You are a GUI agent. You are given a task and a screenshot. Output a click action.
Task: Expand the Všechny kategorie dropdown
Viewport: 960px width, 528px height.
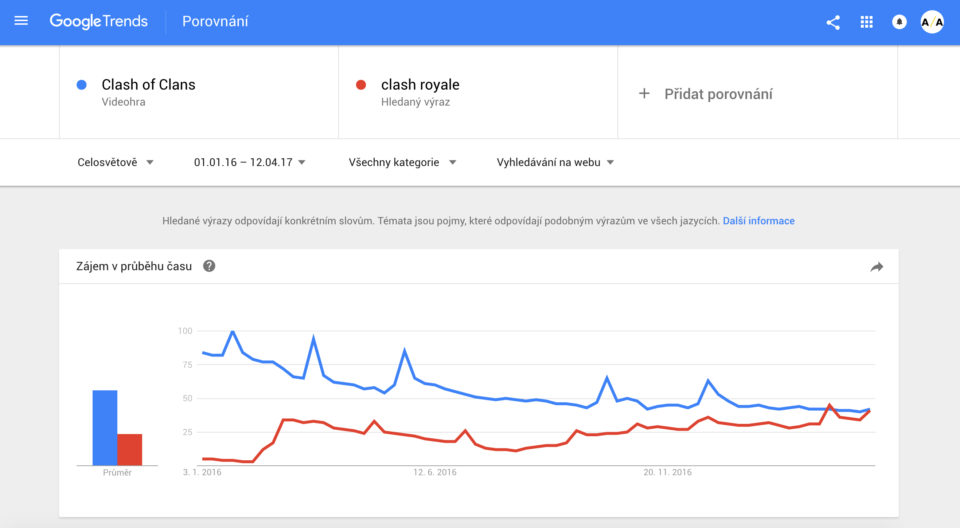pos(402,162)
